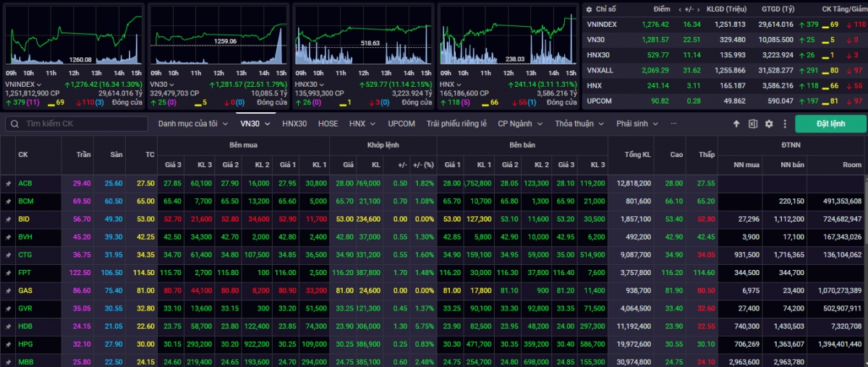Pin the GVR stock row
The height and width of the screenshot is (367, 868).
coord(8,308)
